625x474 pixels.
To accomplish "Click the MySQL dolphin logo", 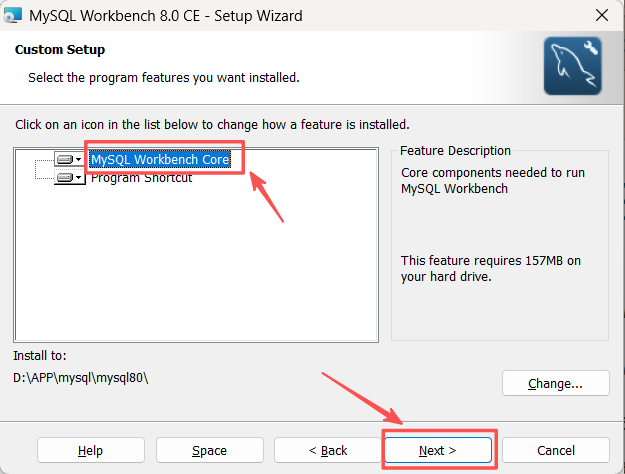I will tap(572, 66).
